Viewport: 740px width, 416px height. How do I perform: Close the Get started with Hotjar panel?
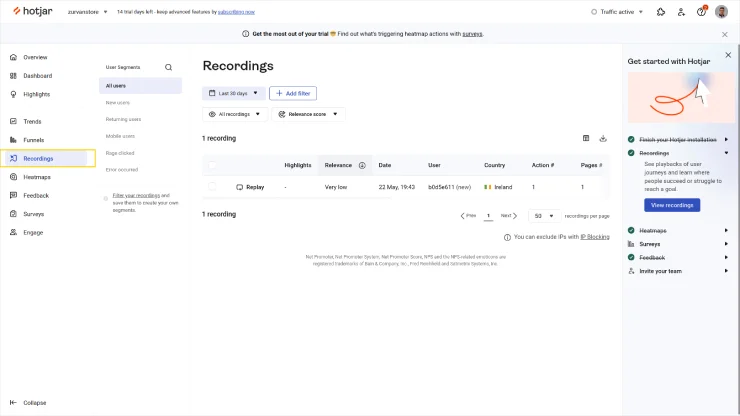click(x=728, y=55)
